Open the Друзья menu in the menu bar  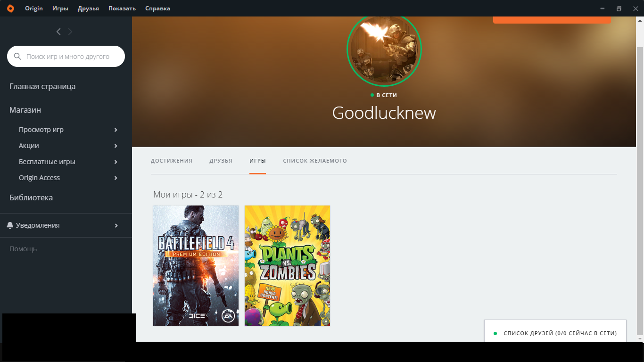88,8
